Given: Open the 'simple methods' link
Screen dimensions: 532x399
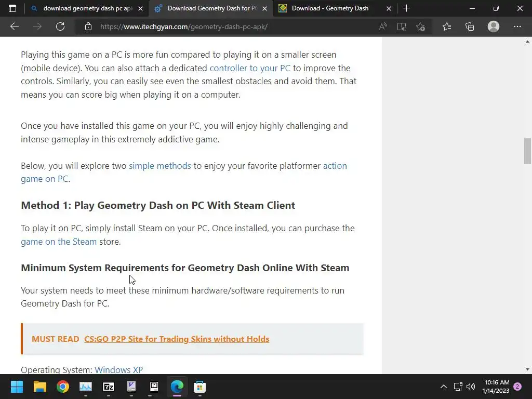Looking at the screenshot, I should click(160, 166).
